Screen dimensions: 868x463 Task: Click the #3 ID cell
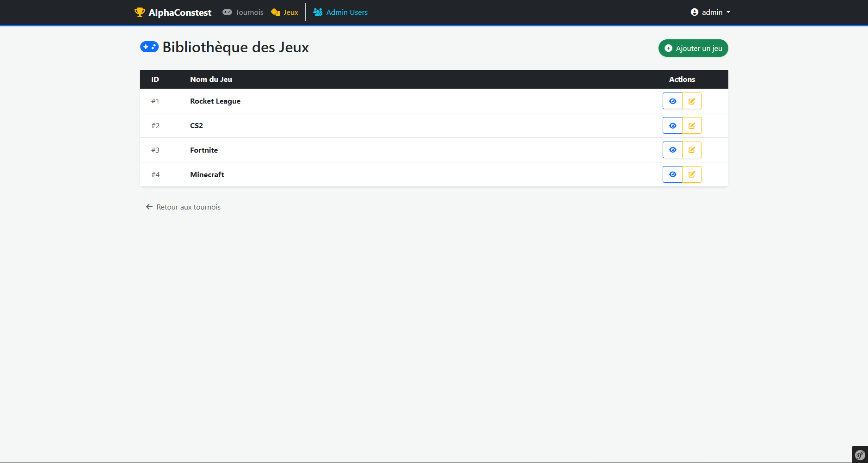pyautogui.click(x=155, y=150)
